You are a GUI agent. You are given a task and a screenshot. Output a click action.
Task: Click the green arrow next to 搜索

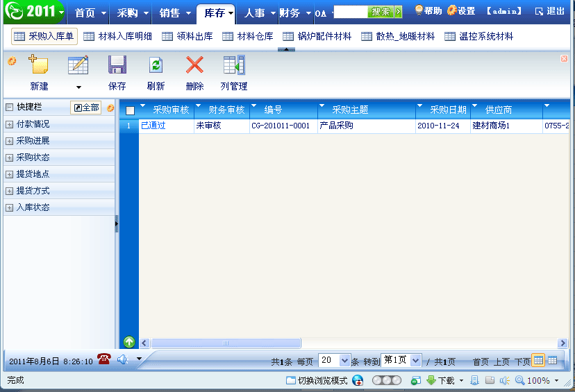coord(398,12)
